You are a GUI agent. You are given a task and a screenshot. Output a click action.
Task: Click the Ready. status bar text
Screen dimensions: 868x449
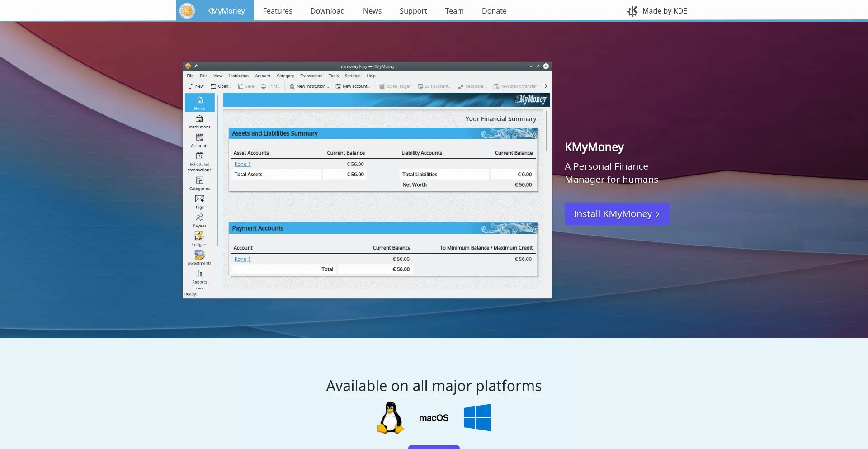click(x=190, y=294)
